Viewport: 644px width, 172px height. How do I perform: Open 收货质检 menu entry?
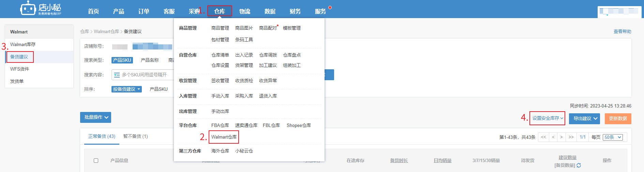point(244,81)
